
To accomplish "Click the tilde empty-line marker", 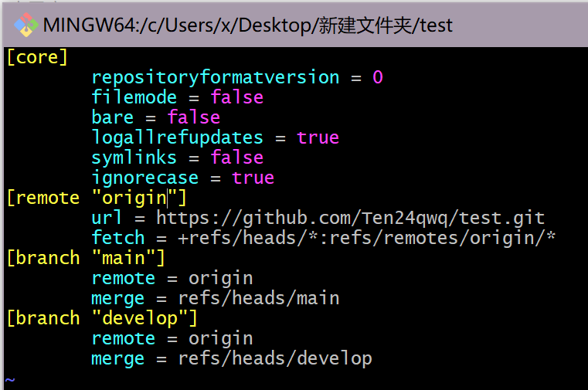I will click(10, 380).
